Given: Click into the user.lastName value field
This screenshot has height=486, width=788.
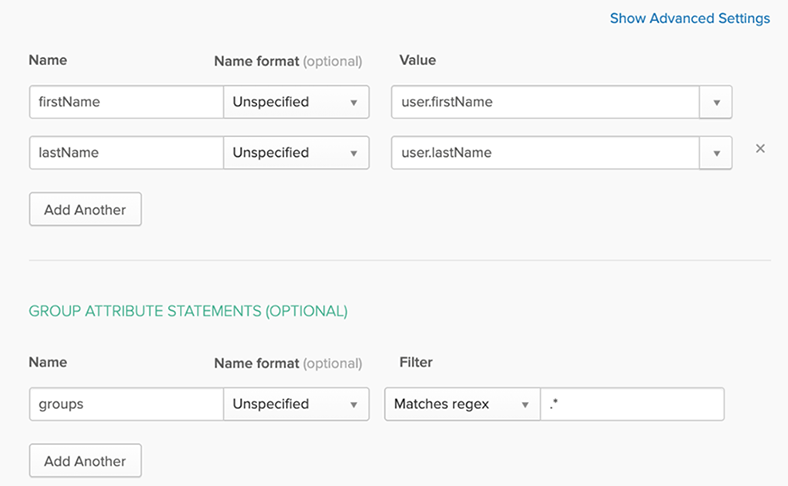Looking at the screenshot, I should pyautogui.click(x=544, y=153).
